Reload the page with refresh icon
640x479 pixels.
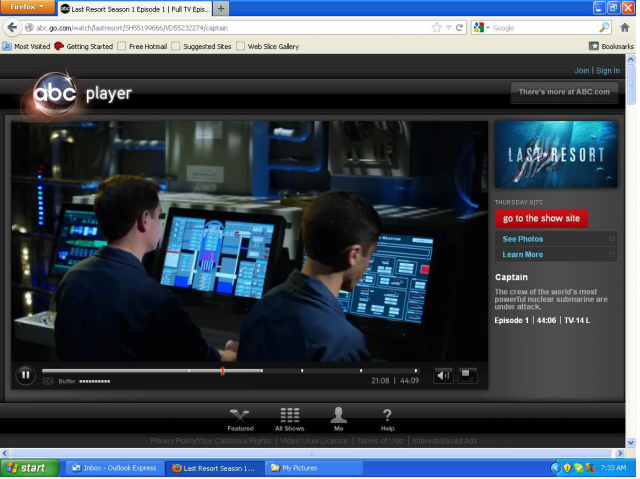pyautogui.click(x=461, y=28)
